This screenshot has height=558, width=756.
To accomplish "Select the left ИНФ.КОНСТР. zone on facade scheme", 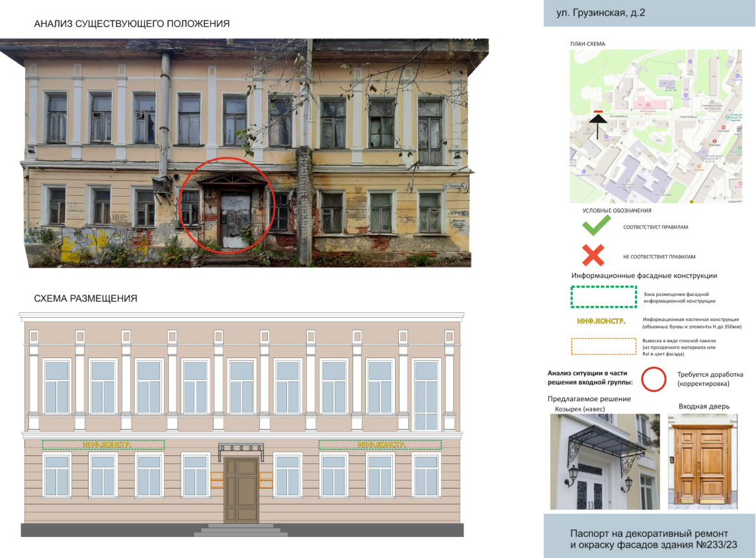I will [104, 445].
